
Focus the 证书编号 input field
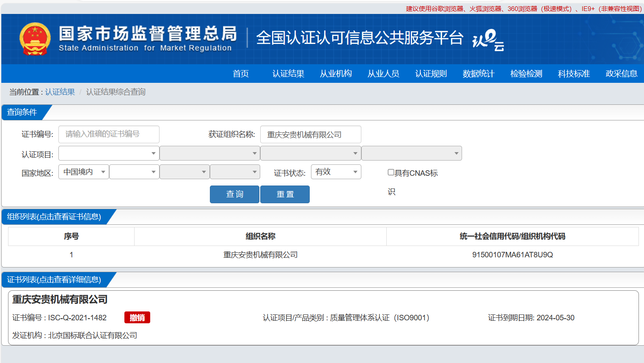click(109, 134)
